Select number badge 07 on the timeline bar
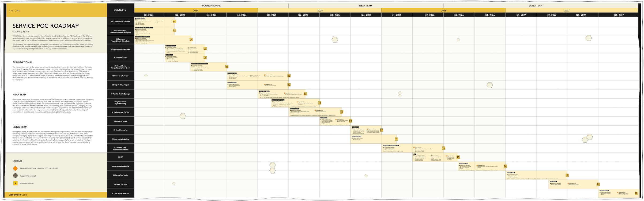 (382, 130)
